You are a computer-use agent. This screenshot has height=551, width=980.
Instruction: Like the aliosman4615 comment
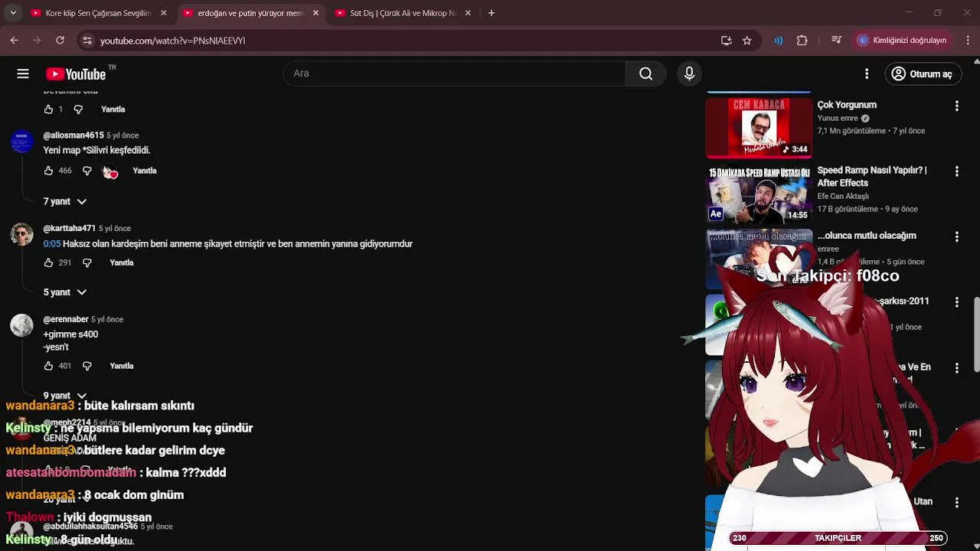(48, 171)
